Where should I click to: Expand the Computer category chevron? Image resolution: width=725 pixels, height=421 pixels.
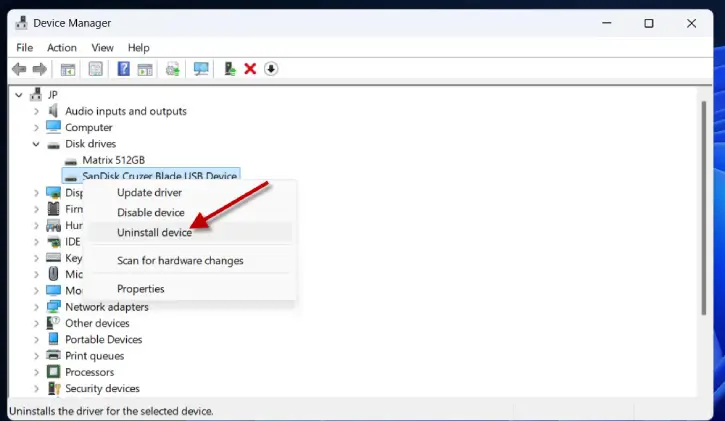pyautogui.click(x=36, y=128)
